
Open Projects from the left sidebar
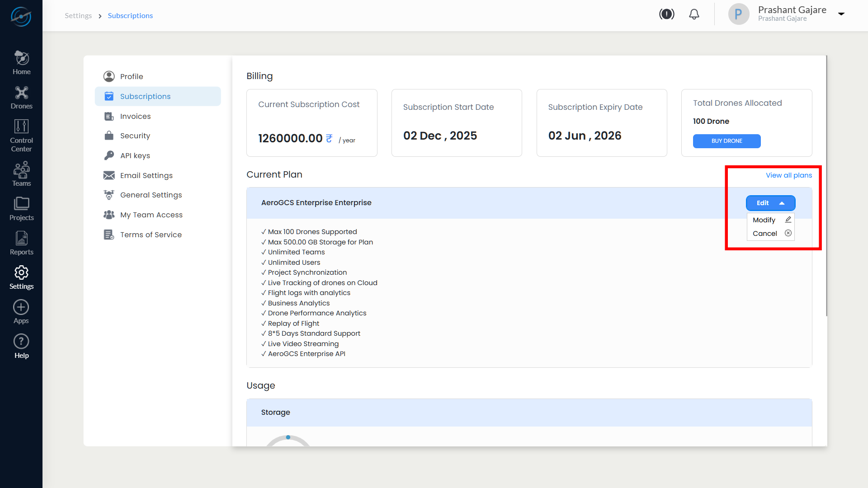[x=21, y=208]
